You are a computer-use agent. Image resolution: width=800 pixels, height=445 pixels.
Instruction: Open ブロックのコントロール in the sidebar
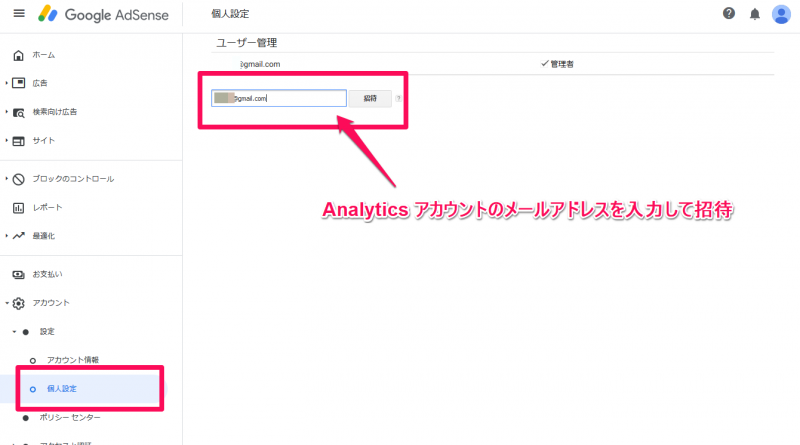[x=73, y=179]
